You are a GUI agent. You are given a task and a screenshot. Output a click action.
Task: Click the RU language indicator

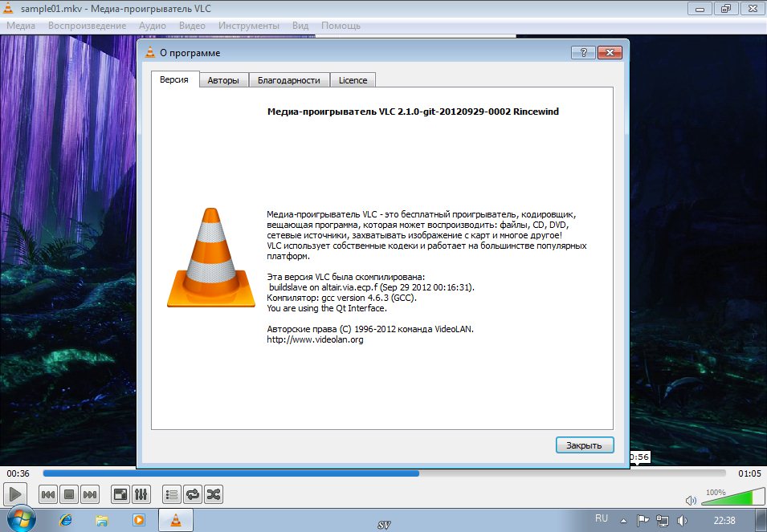[601, 519]
